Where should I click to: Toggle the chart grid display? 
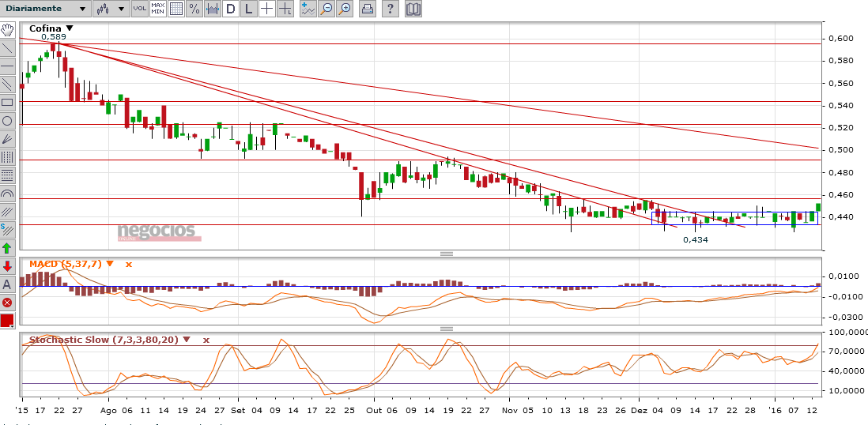[x=175, y=9]
